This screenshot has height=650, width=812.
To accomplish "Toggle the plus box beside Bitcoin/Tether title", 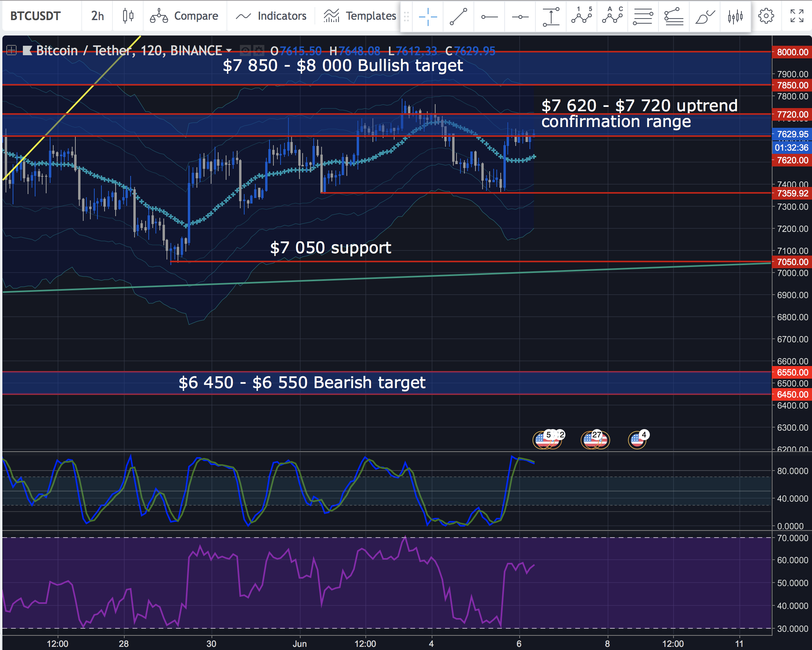I will 11,50.
